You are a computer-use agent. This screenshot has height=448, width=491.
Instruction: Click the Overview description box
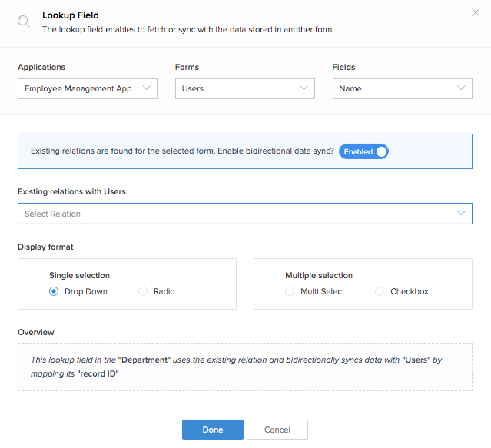click(244, 367)
